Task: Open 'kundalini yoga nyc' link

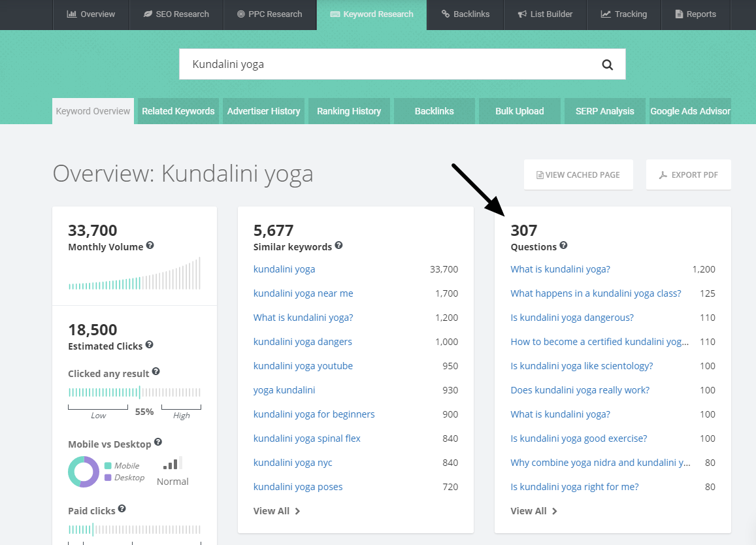Action: 293,463
